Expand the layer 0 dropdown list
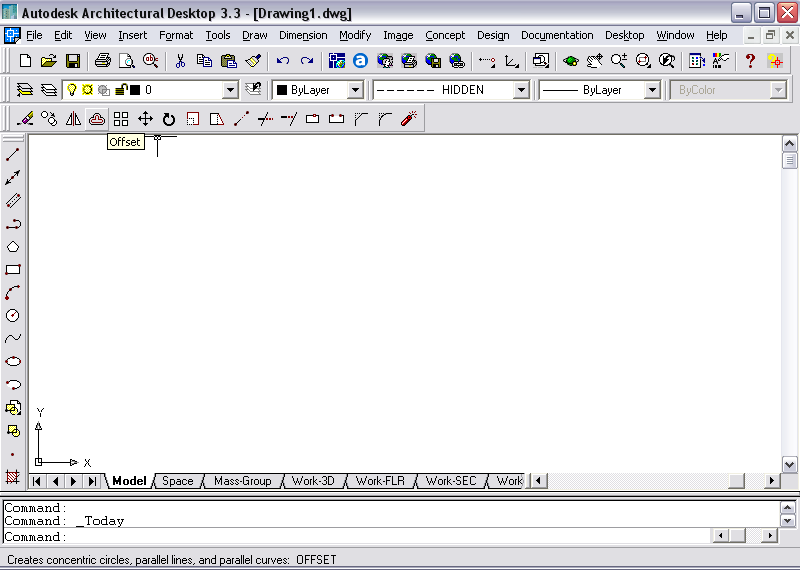 coord(231,90)
